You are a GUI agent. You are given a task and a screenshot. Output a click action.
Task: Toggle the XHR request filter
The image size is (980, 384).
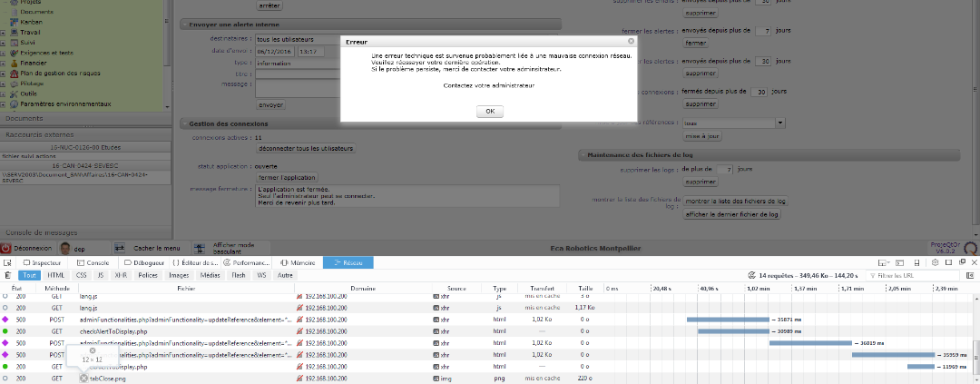121,275
